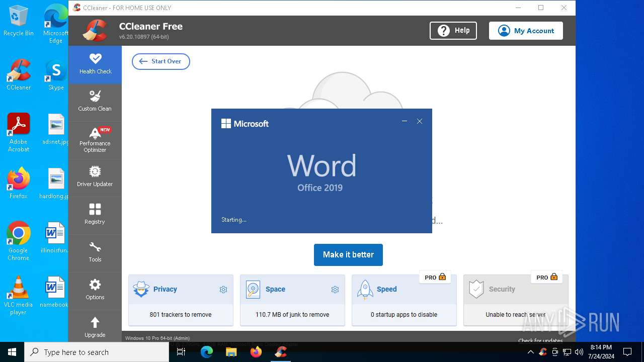Click Check for updates link

tap(540, 340)
